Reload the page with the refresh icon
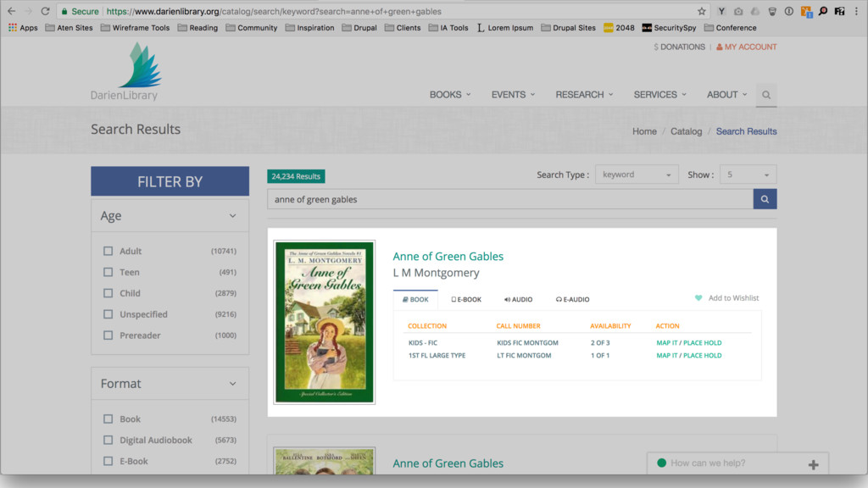The height and width of the screenshot is (488, 868). [46, 11]
